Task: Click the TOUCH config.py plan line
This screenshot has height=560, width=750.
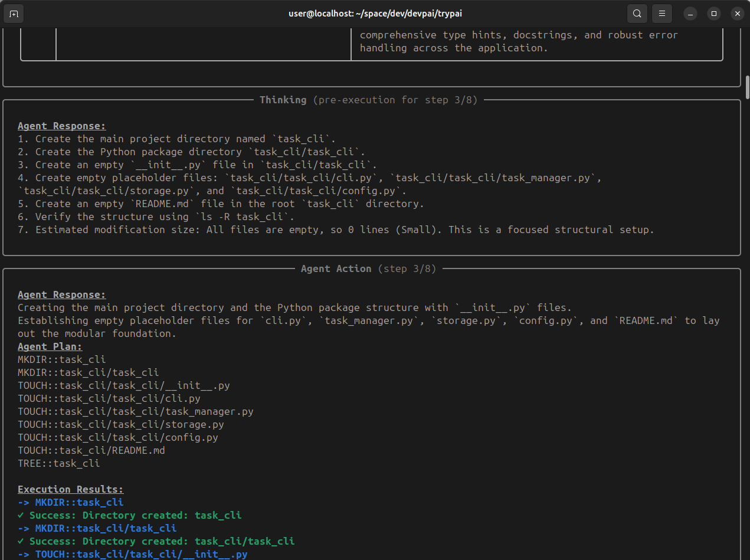Action: (118, 437)
